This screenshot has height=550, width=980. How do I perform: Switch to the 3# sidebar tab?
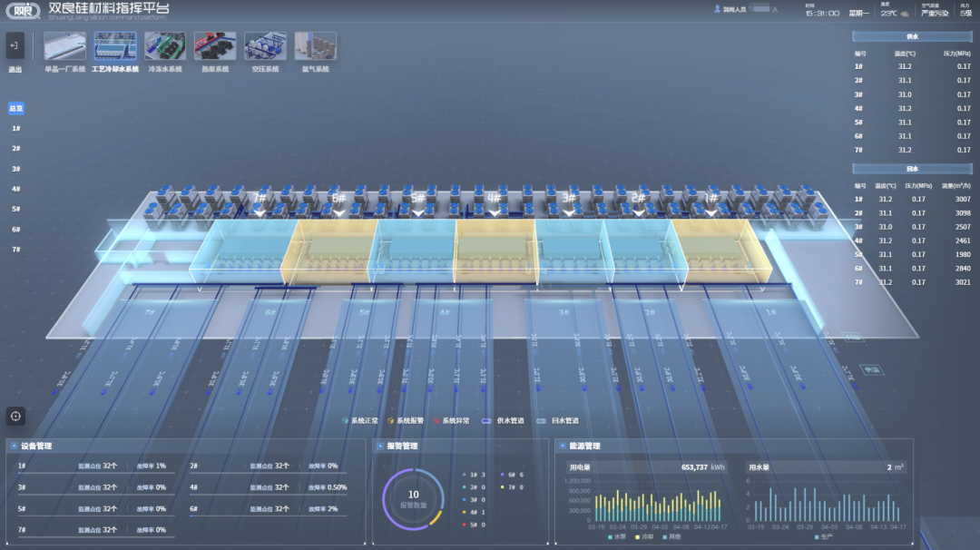coord(15,169)
